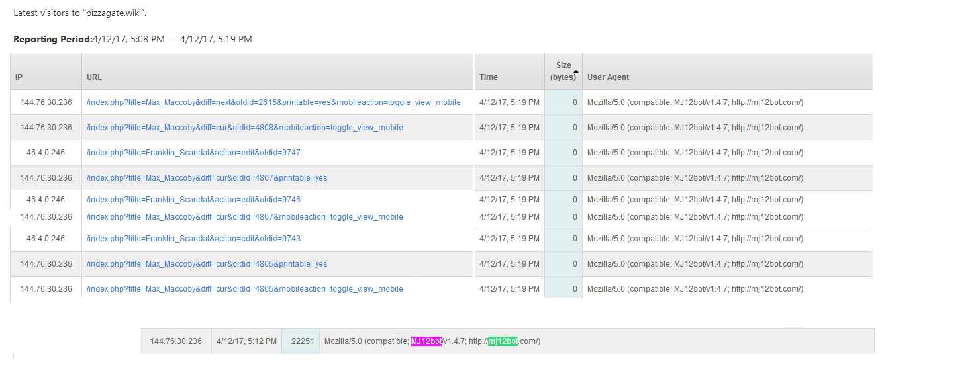Open the Franklin_Scandal edit oldid=9743 link
Image resolution: width=980 pixels, height=369 pixels.
pyautogui.click(x=193, y=239)
